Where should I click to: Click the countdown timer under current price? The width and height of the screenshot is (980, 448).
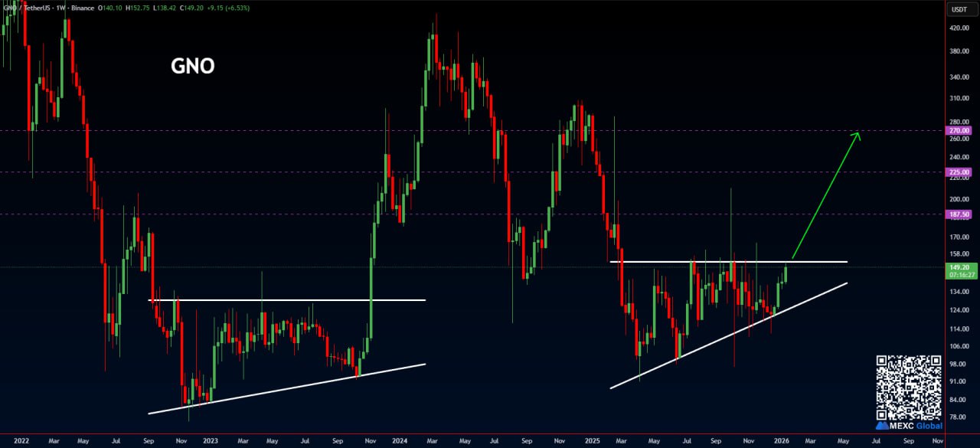(x=960, y=274)
